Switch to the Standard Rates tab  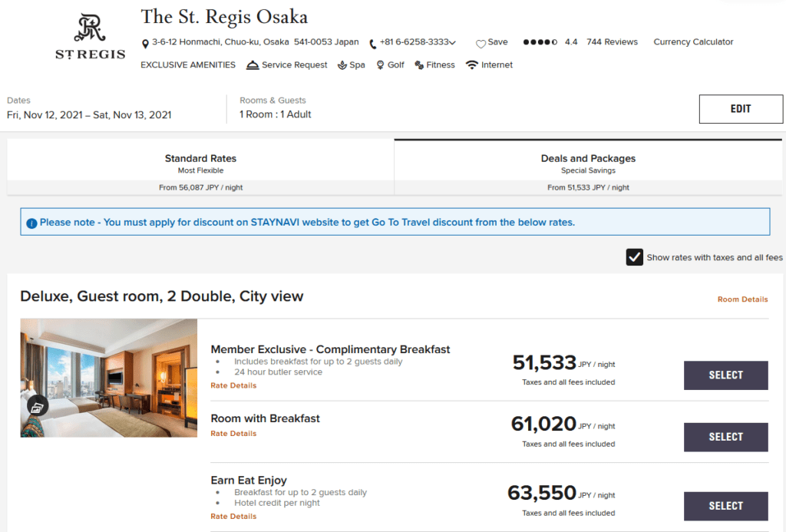coord(200,163)
